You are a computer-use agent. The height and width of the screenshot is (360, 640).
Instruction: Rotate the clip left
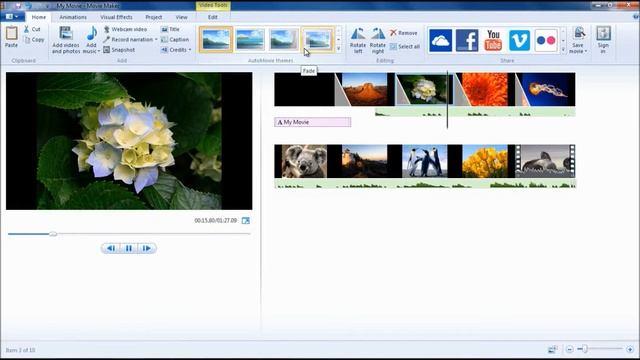point(358,40)
